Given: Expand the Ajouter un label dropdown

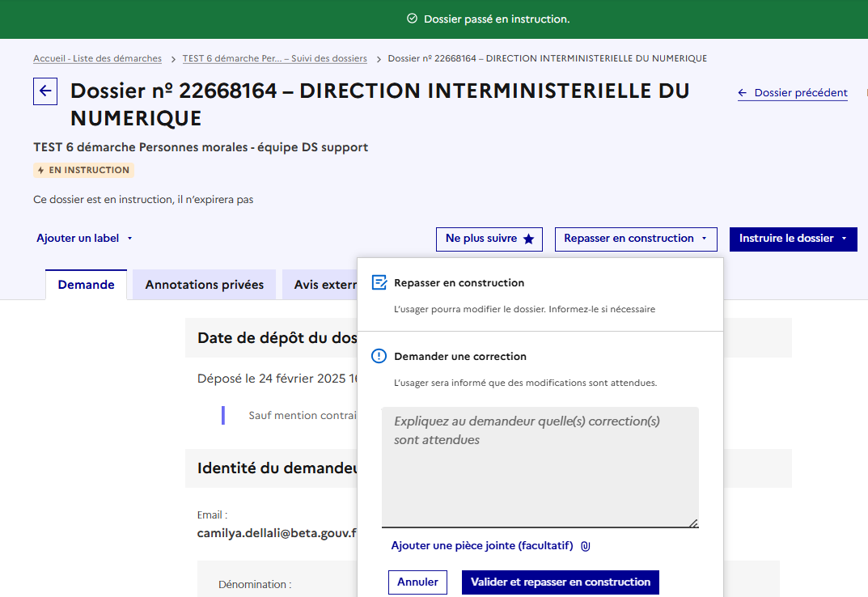Looking at the screenshot, I should click(84, 239).
